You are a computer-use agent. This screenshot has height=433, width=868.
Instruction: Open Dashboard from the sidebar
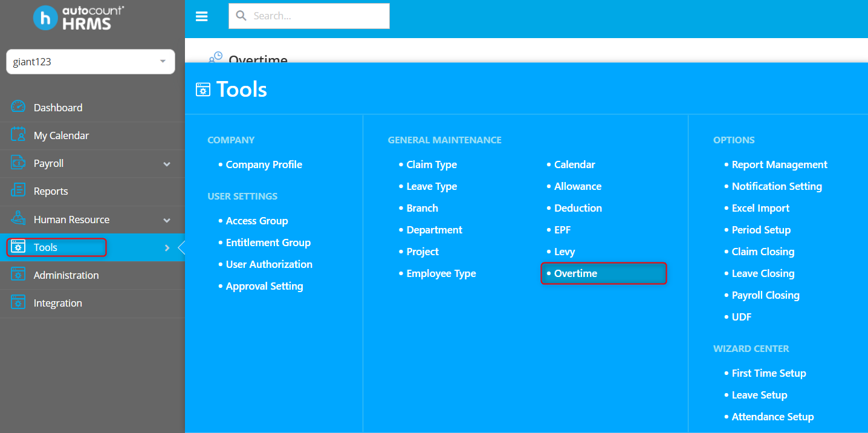pyautogui.click(x=58, y=108)
